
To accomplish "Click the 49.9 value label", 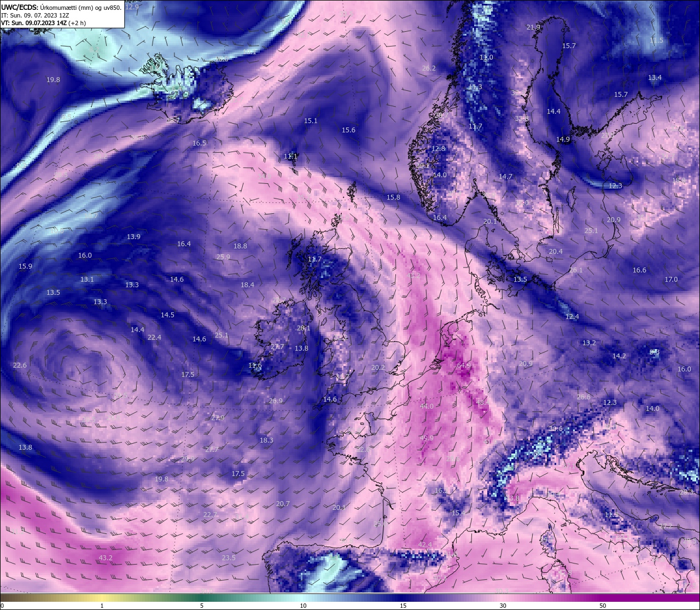I will coord(427,438).
